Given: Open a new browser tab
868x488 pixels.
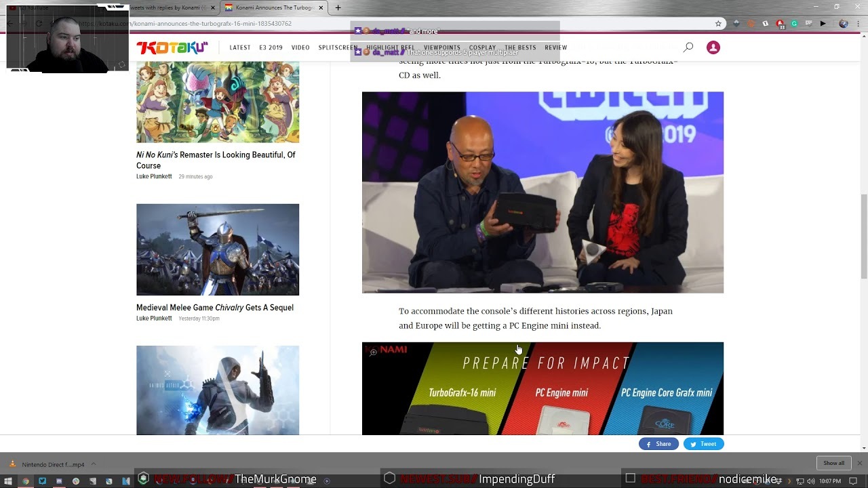Looking at the screenshot, I should pyautogui.click(x=338, y=7).
